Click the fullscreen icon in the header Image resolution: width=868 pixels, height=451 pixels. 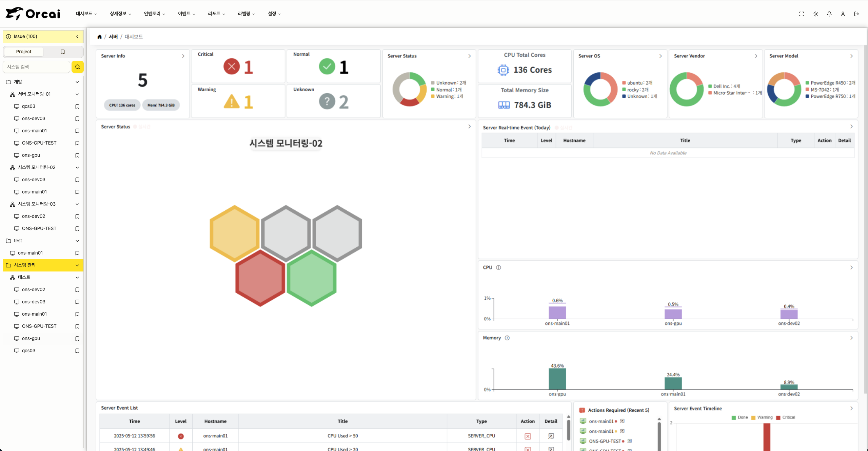point(801,14)
